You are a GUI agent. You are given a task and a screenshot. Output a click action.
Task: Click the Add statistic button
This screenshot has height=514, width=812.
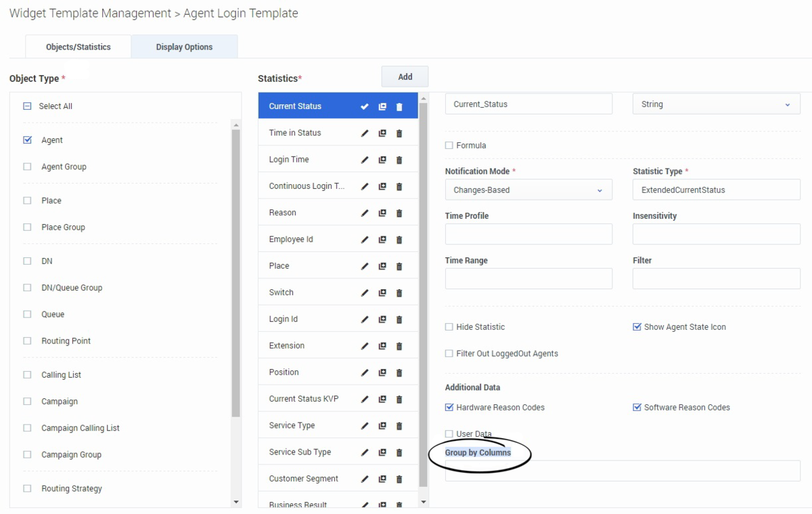coord(405,77)
